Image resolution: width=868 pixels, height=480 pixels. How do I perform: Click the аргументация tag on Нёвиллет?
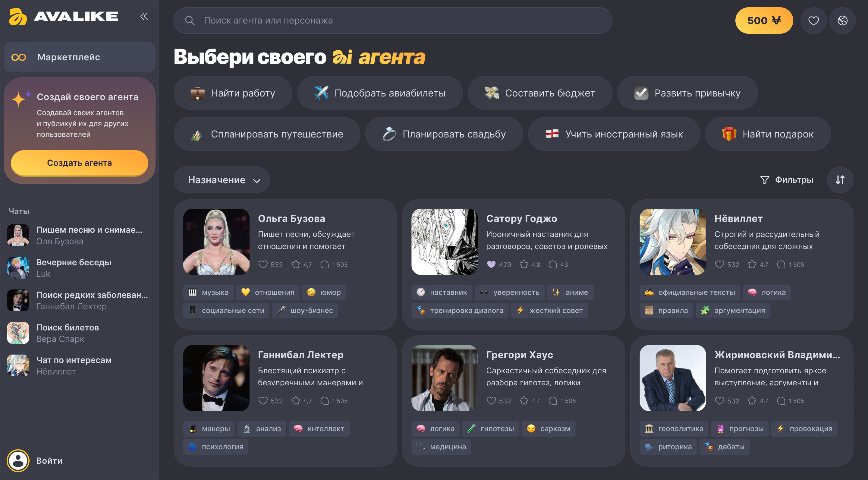[733, 311]
